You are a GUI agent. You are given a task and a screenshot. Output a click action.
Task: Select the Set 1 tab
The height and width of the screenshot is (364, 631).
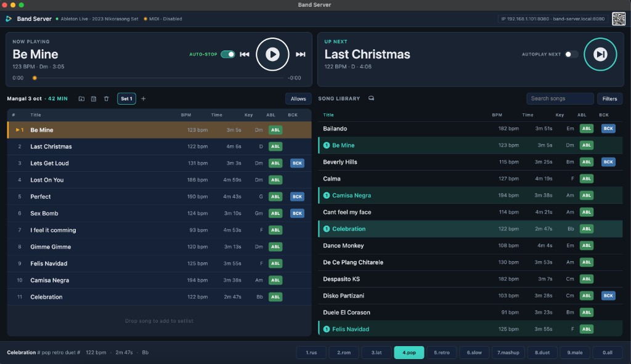tap(126, 99)
